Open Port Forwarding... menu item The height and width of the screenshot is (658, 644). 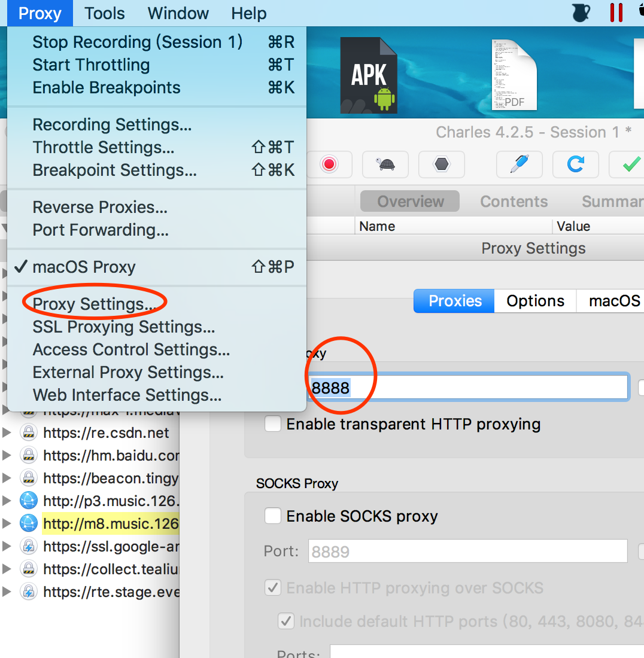pos(157,230)
